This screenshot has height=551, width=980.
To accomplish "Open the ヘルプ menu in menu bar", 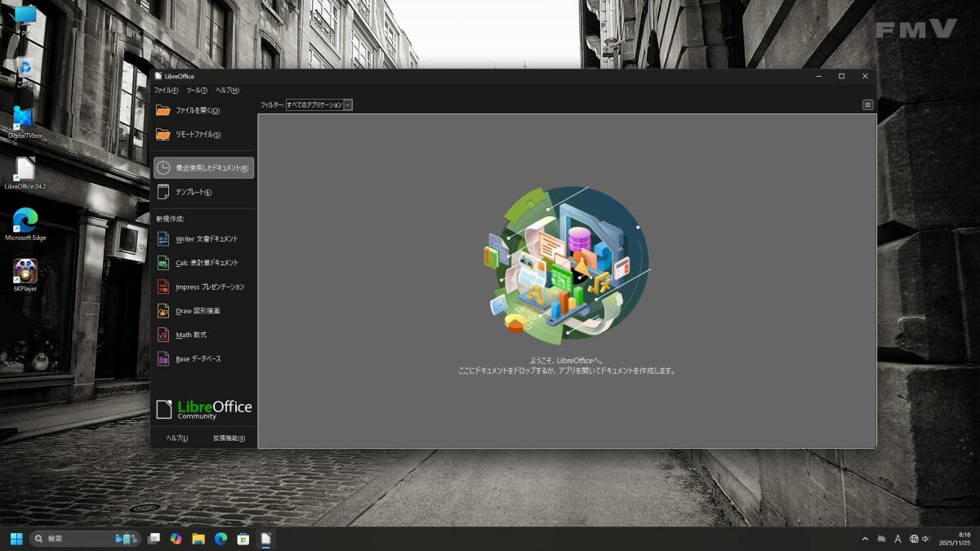I will coord(227,90).
